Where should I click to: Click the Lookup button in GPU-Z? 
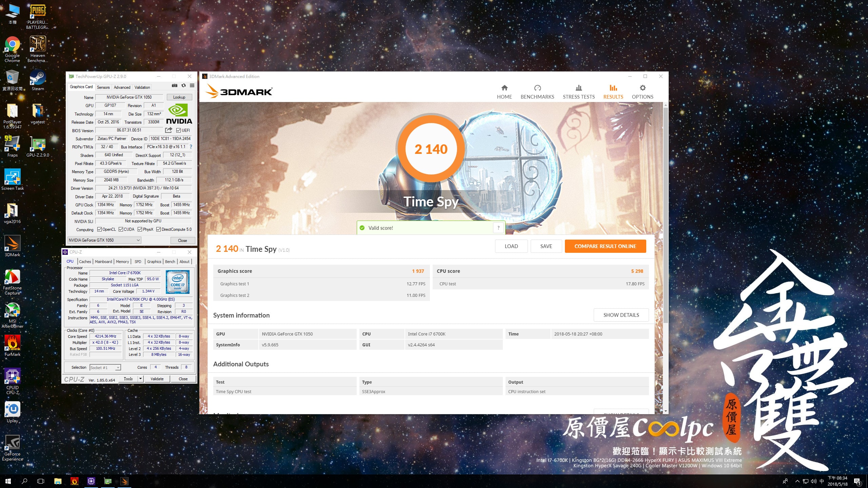tap(179, 97)
